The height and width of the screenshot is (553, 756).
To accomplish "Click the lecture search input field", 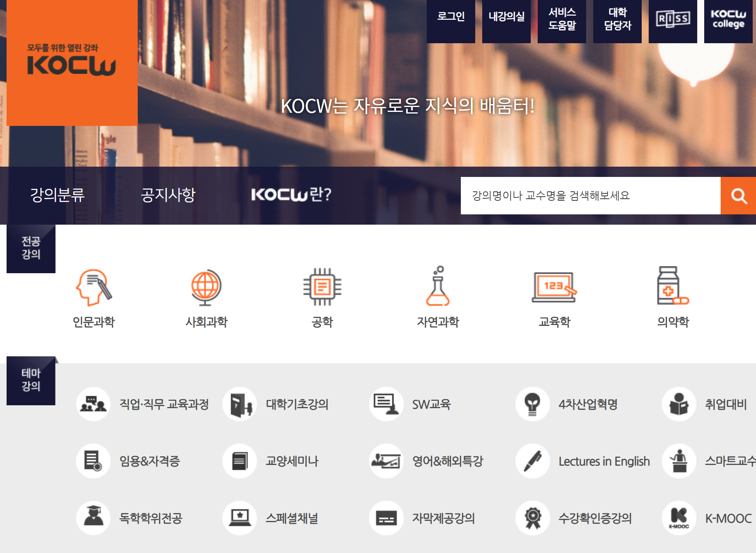I will point(588,196).
